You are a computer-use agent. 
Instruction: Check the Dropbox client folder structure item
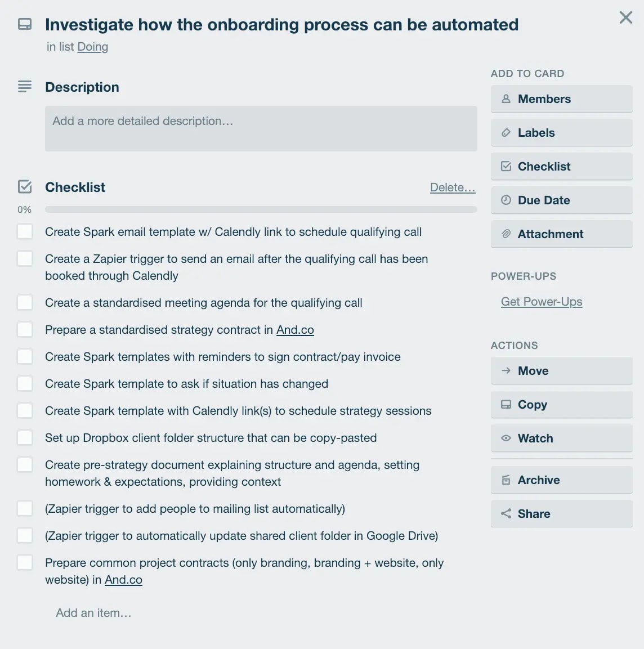[x=25, y=437]
